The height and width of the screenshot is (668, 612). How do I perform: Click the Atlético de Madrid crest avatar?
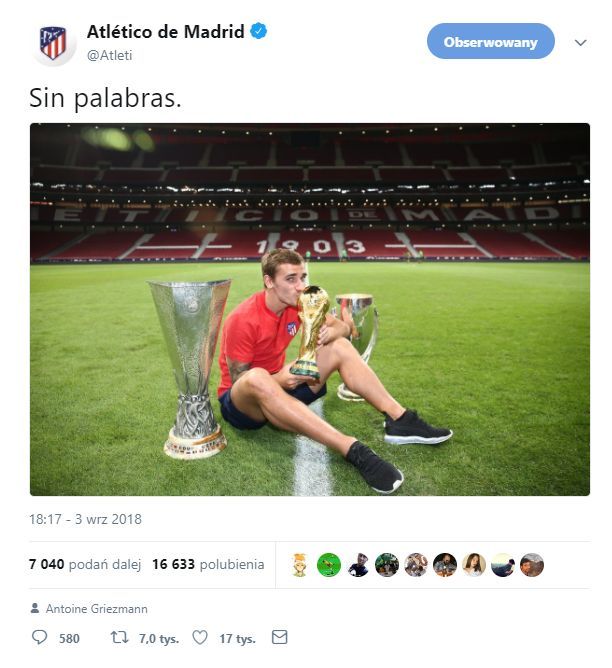point(53,43)
